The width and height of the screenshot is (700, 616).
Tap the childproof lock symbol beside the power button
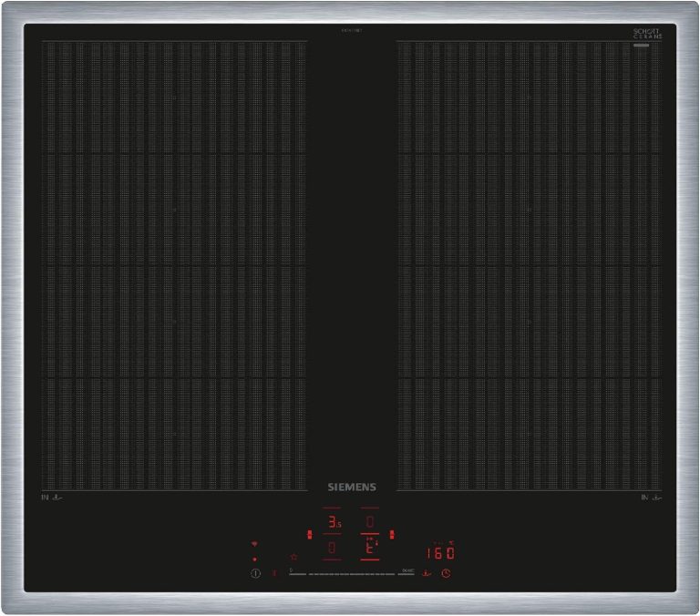274,573
